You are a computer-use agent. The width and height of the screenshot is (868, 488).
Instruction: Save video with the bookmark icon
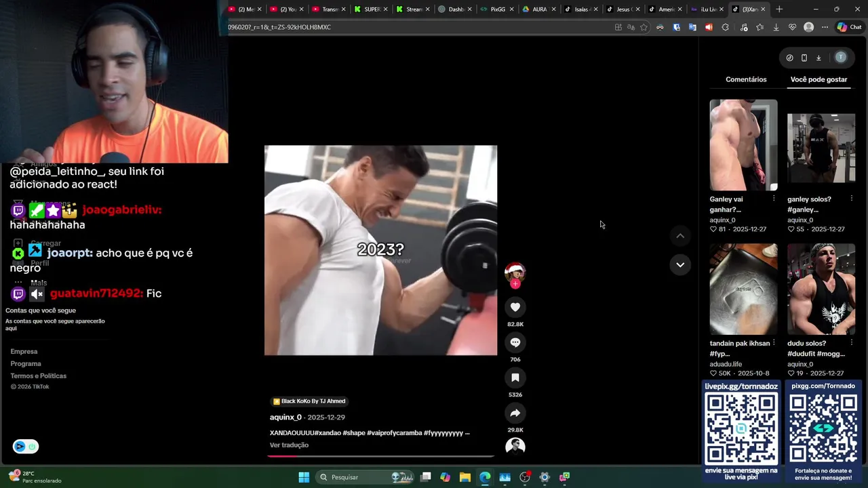coord(515,378)
